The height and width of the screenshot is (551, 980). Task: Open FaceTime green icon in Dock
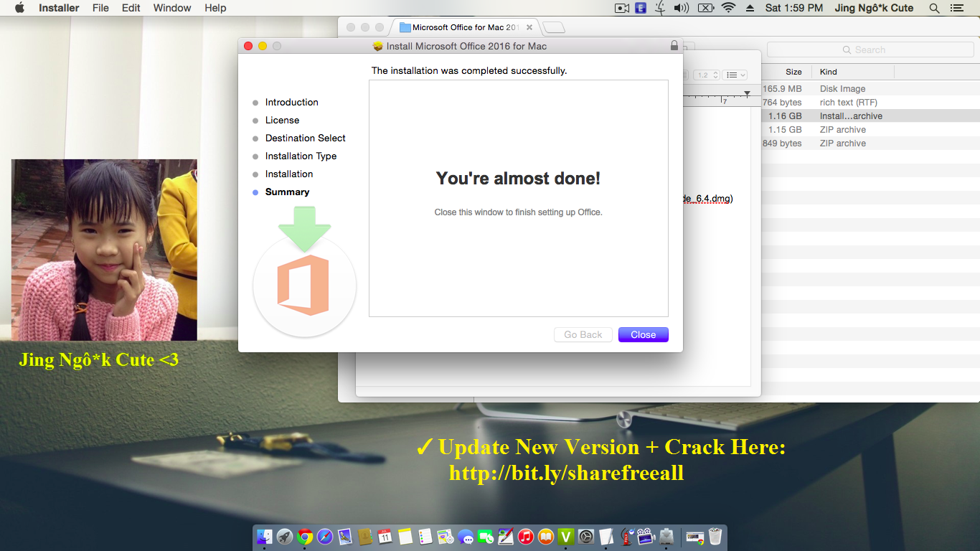[486, 536]
